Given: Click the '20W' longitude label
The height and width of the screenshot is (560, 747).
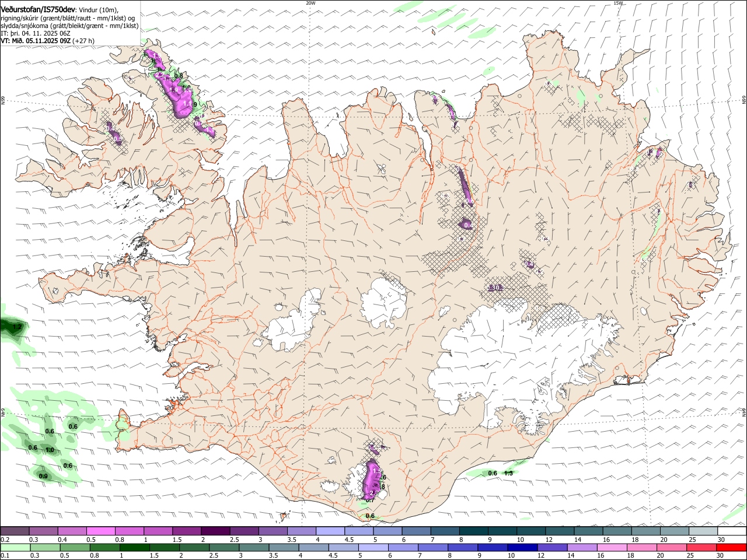Looking at the screenshot, I should coord(310,3).
